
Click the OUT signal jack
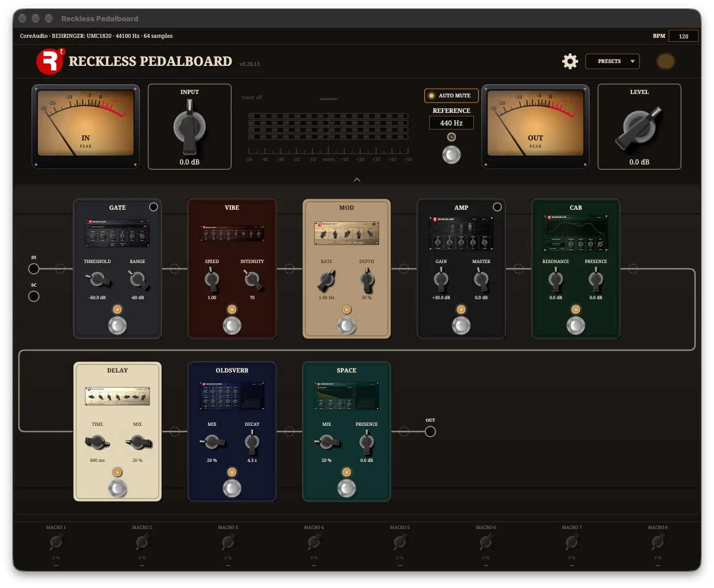430,432
